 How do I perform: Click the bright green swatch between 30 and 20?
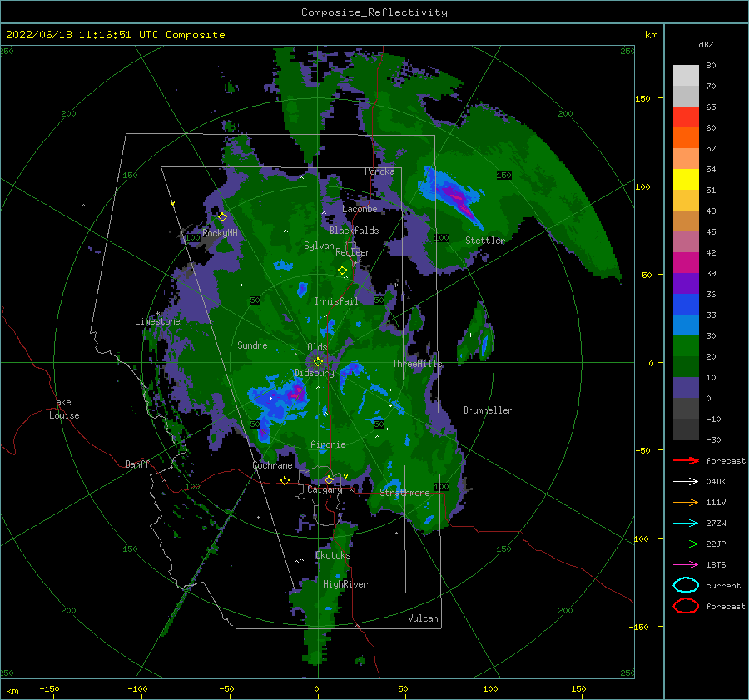point(686,346)
